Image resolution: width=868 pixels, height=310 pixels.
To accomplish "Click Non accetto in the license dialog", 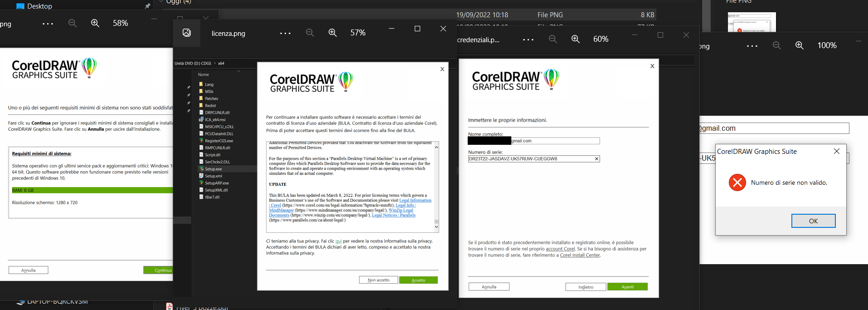I will coord(378,280).
